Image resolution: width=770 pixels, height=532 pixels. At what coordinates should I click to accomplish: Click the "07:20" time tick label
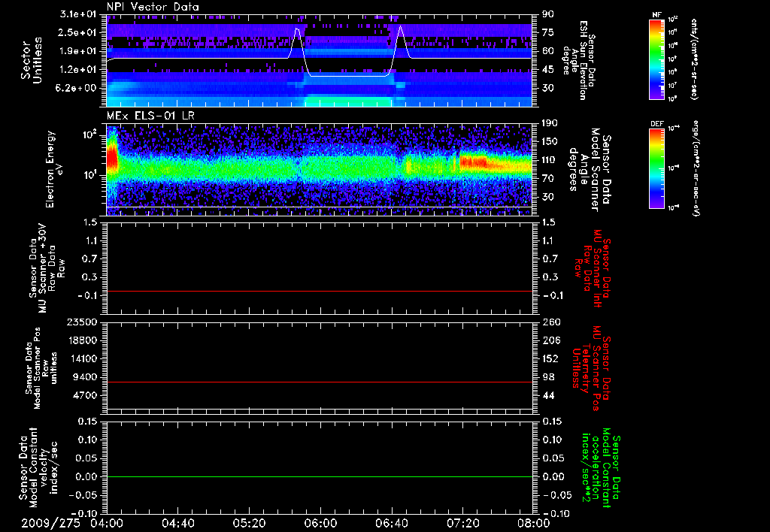coord(462,523)
